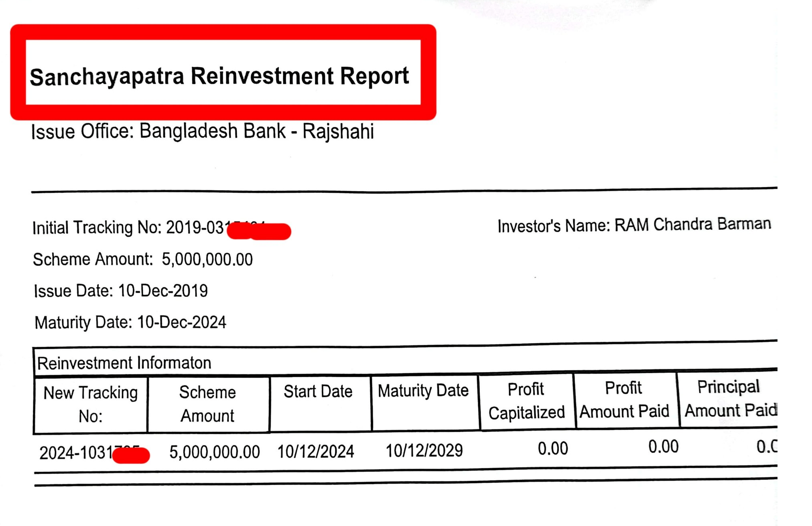
Task: Click the 5,000,000.00 table row amount
Action: point(215,452)
